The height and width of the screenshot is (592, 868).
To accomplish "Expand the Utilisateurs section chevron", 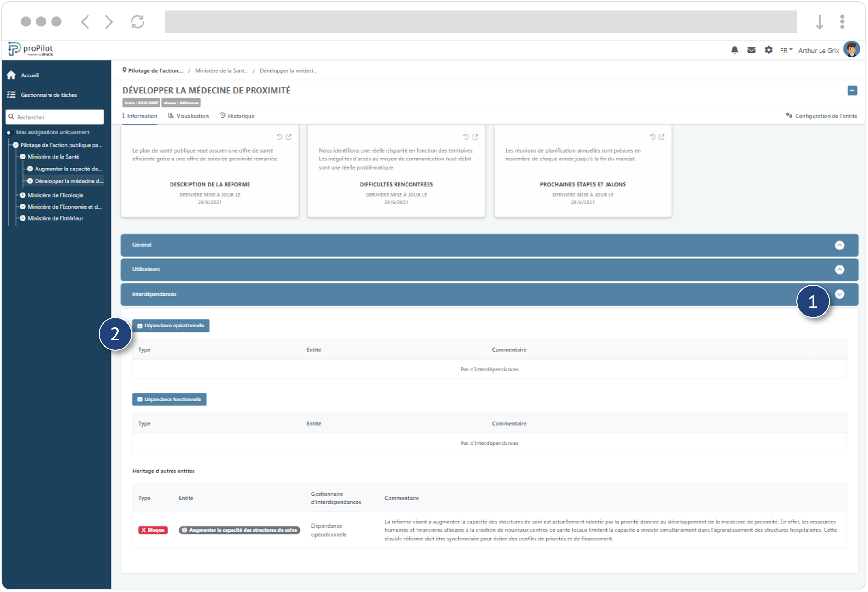I will pos(839,270).
